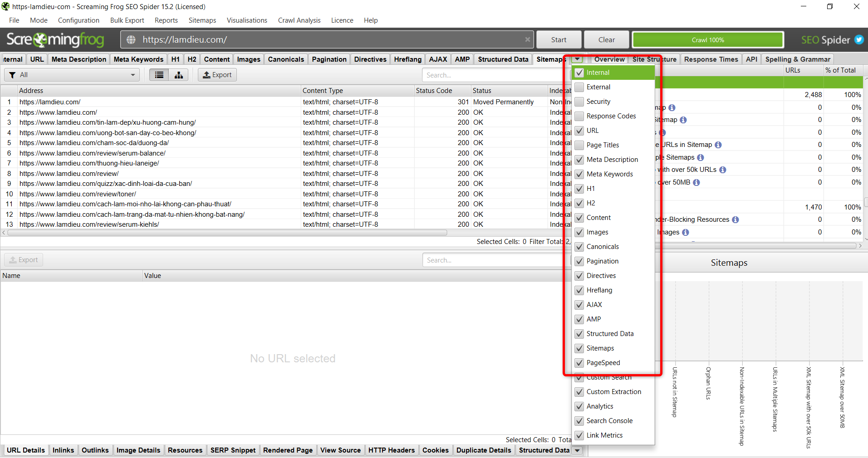Click the Twitter bird icon
The height and width of the screenshot is (458, 868).
coord(859,39)
